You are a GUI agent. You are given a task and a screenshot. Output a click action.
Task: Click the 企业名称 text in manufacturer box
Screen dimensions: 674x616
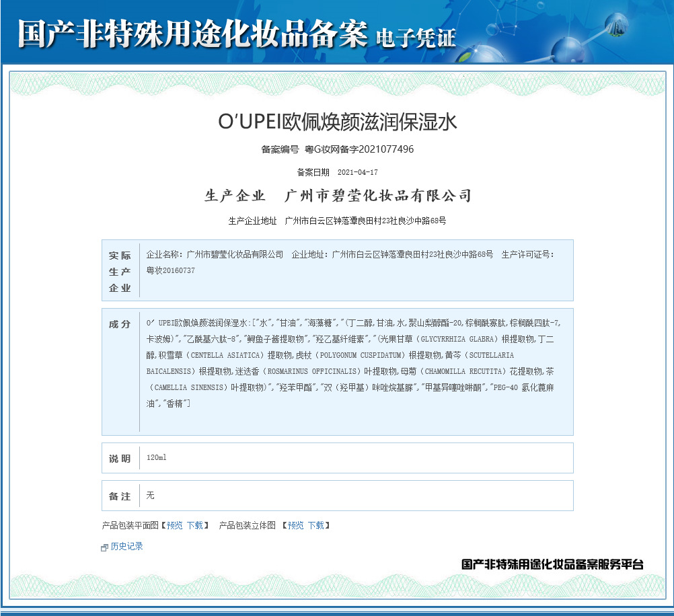[x=165, y=254]
